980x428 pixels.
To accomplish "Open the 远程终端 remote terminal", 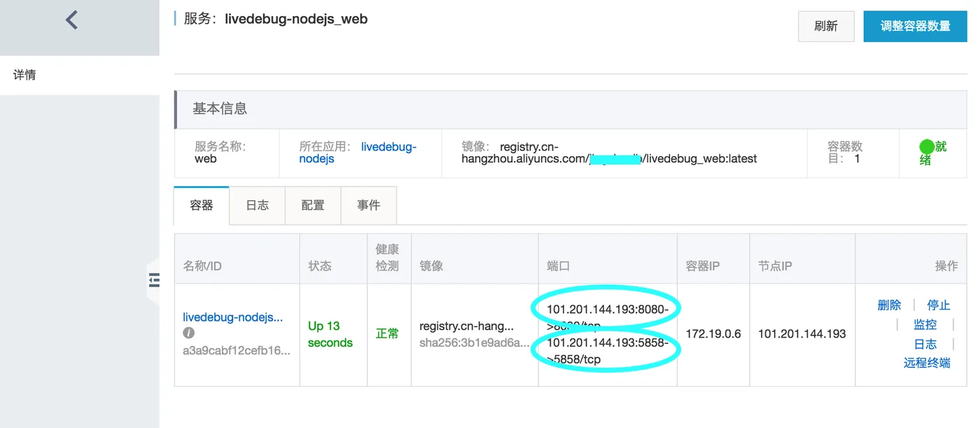I will (x=926, y=363).
